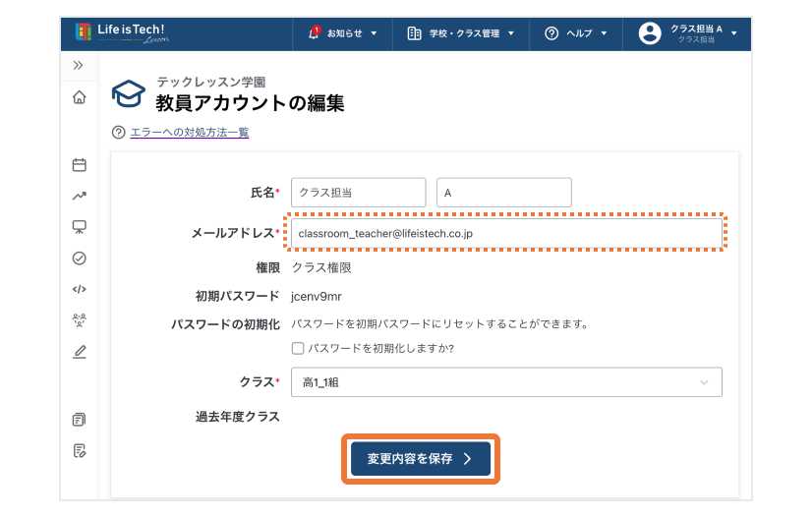Image resolution: width=812 pixels, height=517 pixels.
Task: Click the circled checkmark sidebar icon
Action: tap(80, 258)
